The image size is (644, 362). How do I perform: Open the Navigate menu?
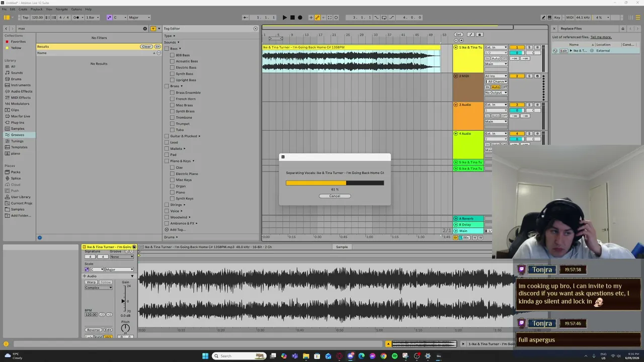(x=61, y=9)
